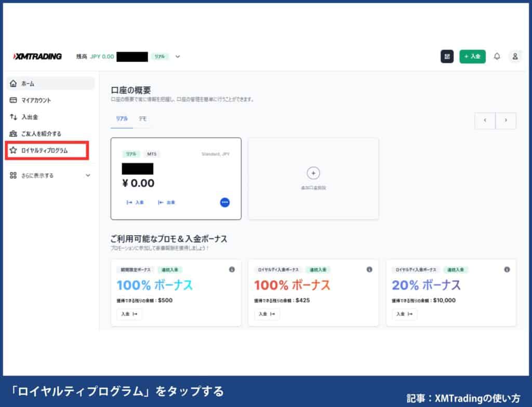Click the grid icon beside さらに表示する
Screen dimensions: 532x407
[x=13, y=175]
